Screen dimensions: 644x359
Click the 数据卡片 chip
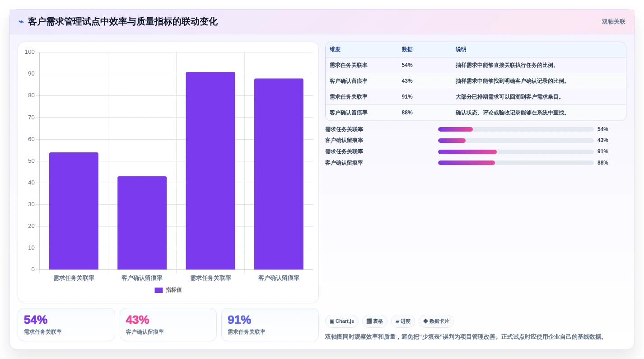pyautogui.click(x=436, y=321)
